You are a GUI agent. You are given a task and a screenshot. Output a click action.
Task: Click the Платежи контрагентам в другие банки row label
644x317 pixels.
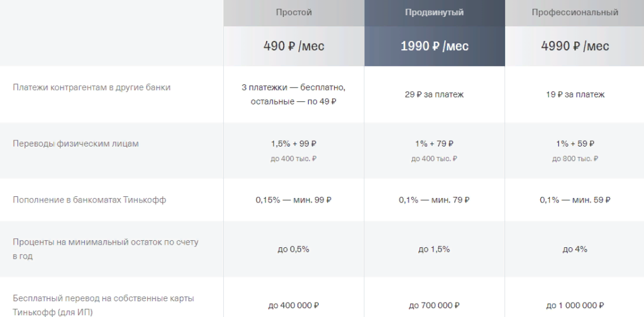[91, 87]
